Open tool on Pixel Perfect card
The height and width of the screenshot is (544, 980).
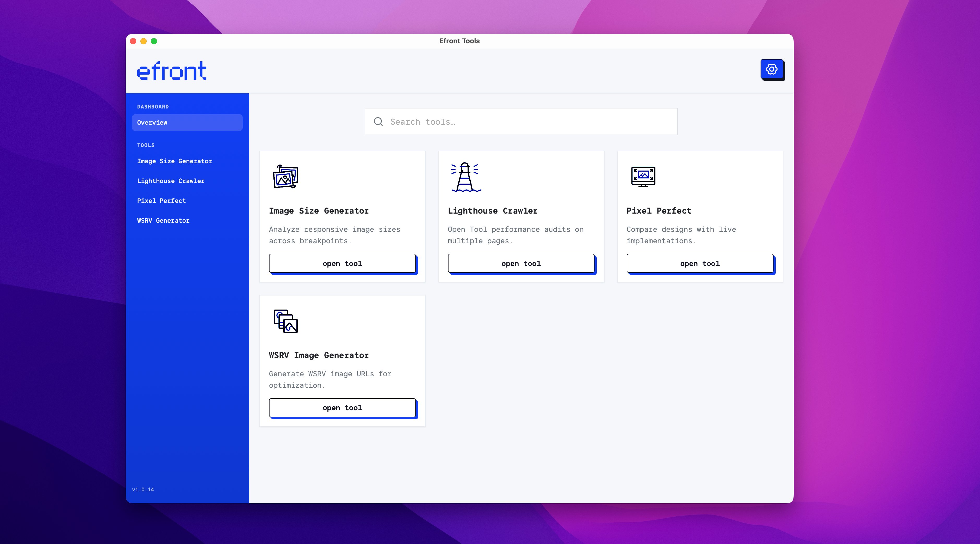coord(700,263)
